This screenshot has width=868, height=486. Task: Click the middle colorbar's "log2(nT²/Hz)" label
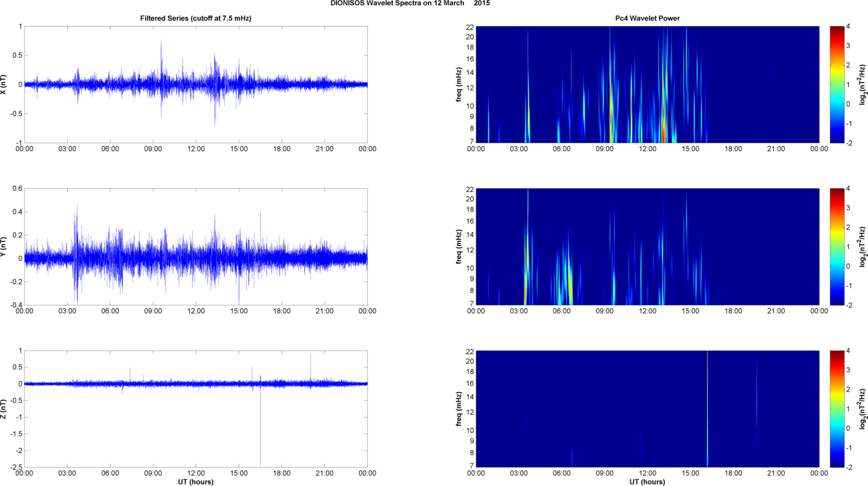[x=863, y=246]
